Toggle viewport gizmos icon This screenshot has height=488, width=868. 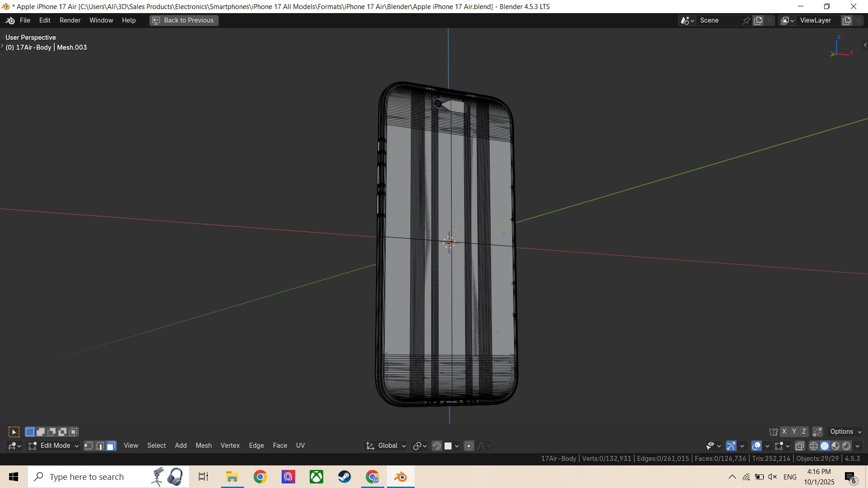point(731,446)
